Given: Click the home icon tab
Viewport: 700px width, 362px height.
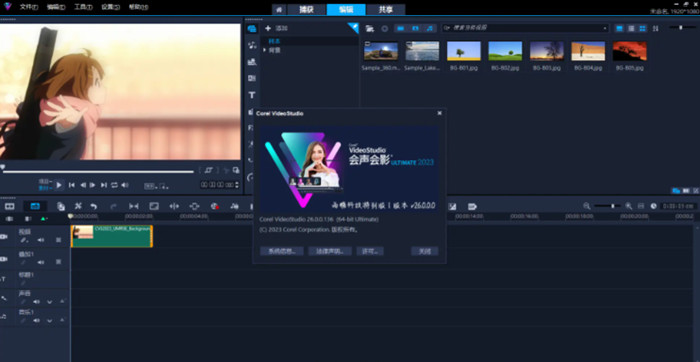Looking at the screenshot, I should 279,9.
